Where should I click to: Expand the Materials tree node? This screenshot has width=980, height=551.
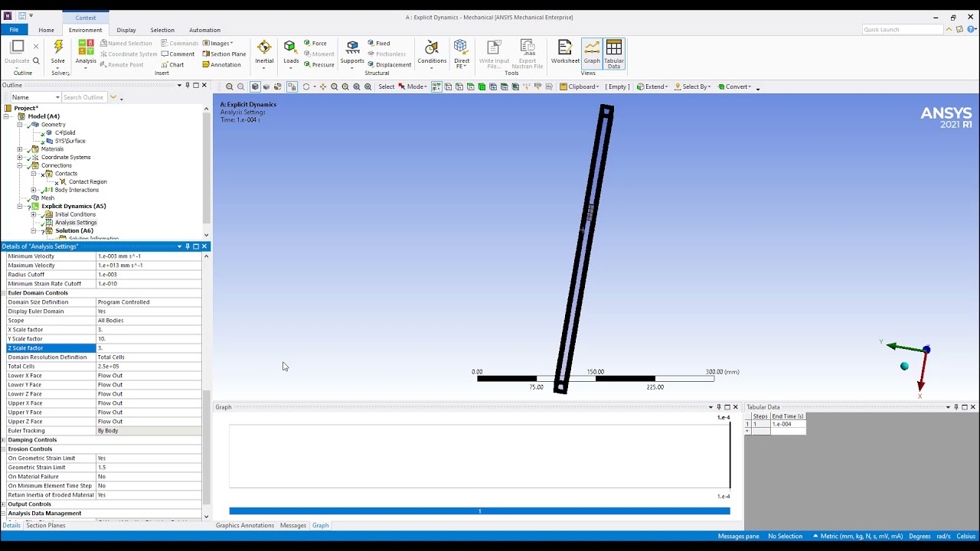20,149
